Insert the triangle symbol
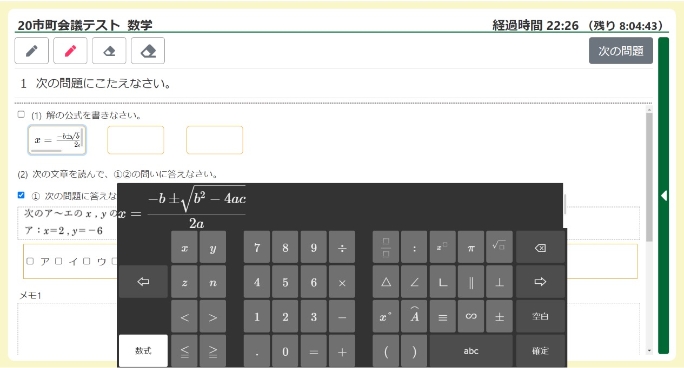 pyautogui.click(x=386, y=282)
